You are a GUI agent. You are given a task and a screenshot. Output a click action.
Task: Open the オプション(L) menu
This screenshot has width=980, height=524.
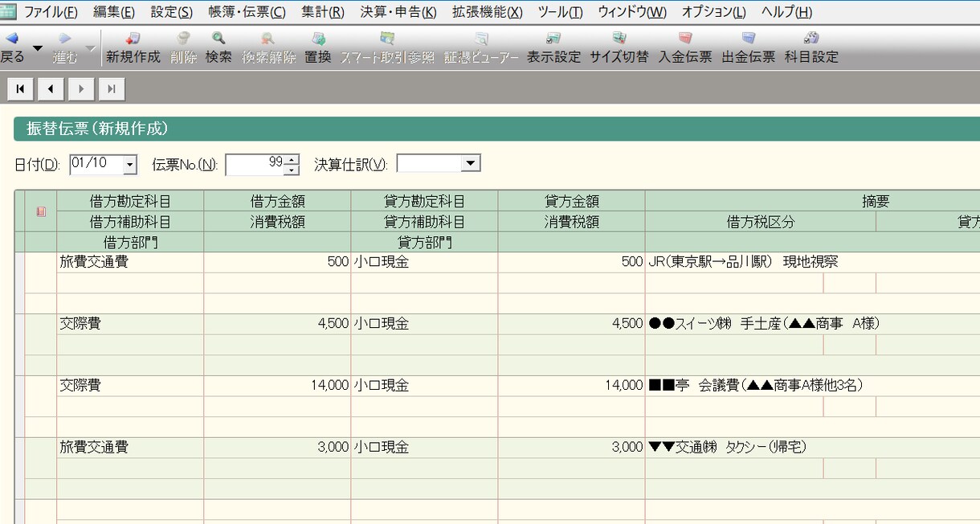pos(714,12)
